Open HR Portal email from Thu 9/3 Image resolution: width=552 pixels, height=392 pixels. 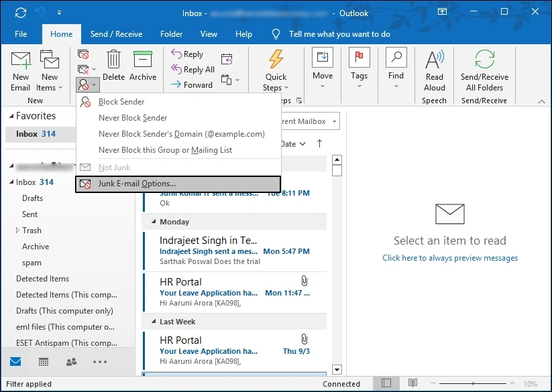(235, 350)
